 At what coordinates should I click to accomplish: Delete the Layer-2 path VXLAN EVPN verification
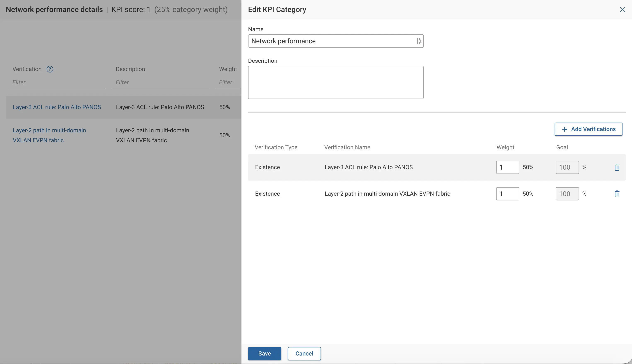pos(617,194)
